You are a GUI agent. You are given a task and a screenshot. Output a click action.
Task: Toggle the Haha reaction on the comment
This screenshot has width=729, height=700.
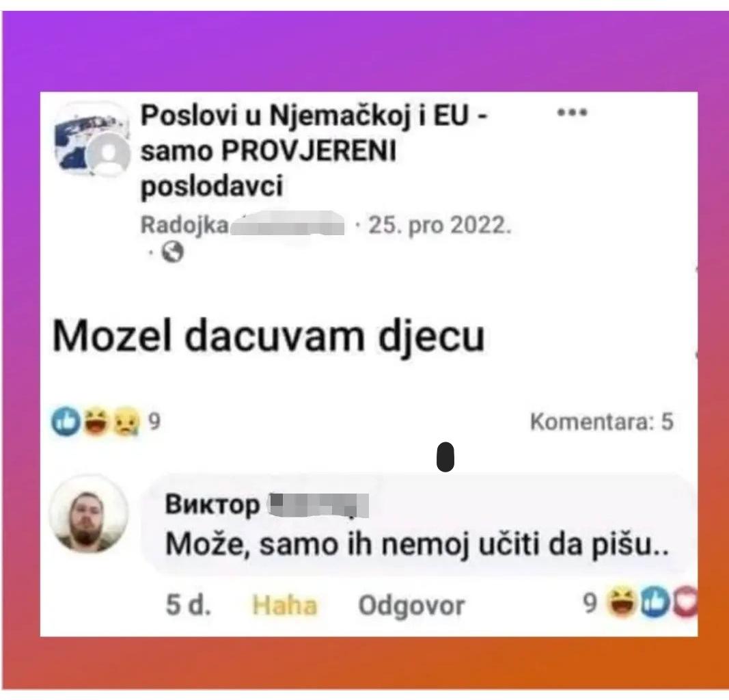coord(284,605)
